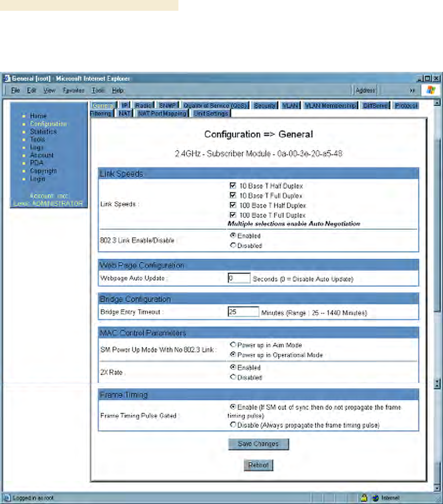
Task: Switch to the NAT tab
Action: pos(125,113)
